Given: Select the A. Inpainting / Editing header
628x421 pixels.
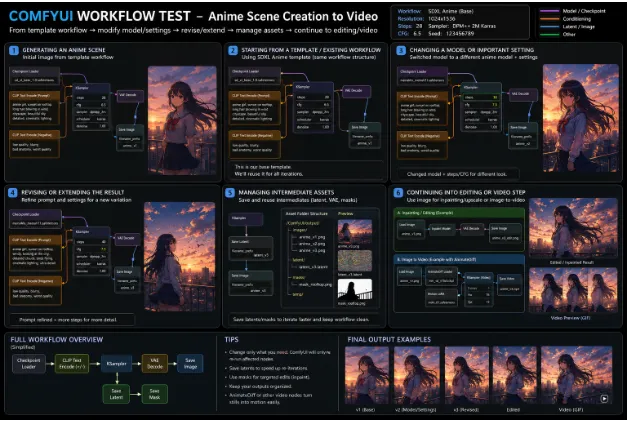Looking at the screenshot, I should (x=459, y=213).
